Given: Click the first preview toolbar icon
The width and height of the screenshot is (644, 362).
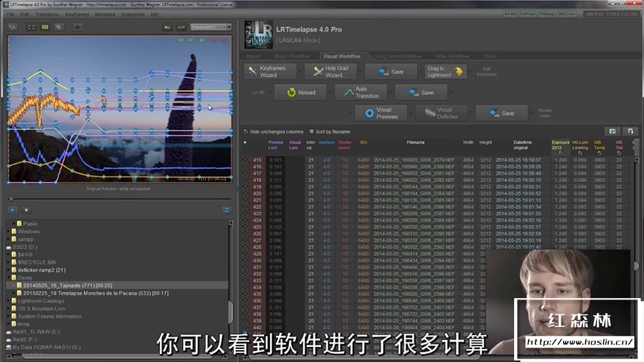Looking at the screenshot, I should [13, 27].
